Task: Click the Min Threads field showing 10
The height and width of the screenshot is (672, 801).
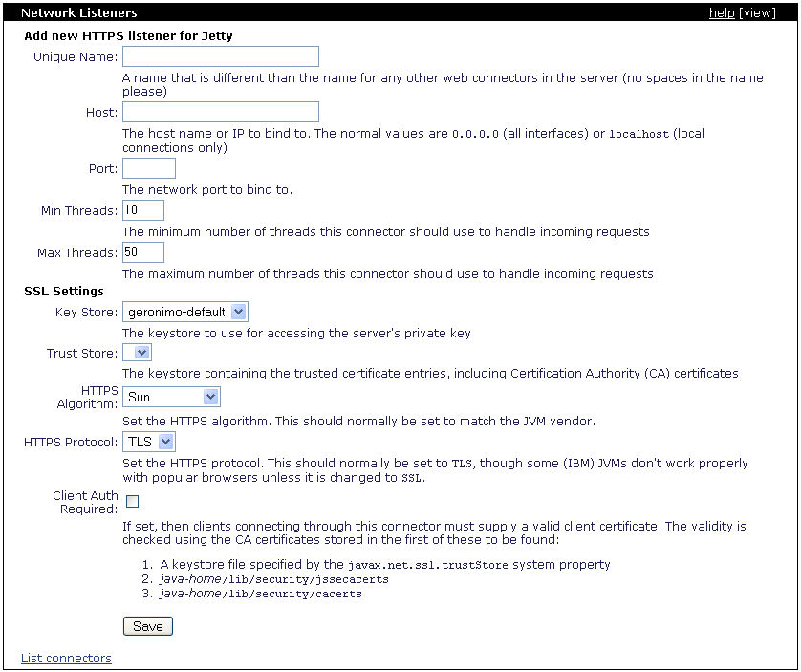Action: click(143, 210)
